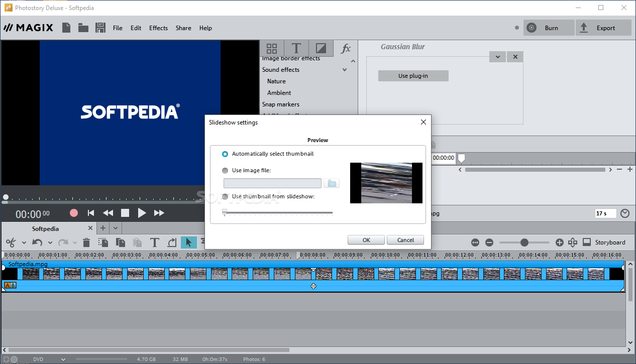Viewport: 636px width, 364px height.
Task: Click the 17 s duration input field
Action: (605, 213)
